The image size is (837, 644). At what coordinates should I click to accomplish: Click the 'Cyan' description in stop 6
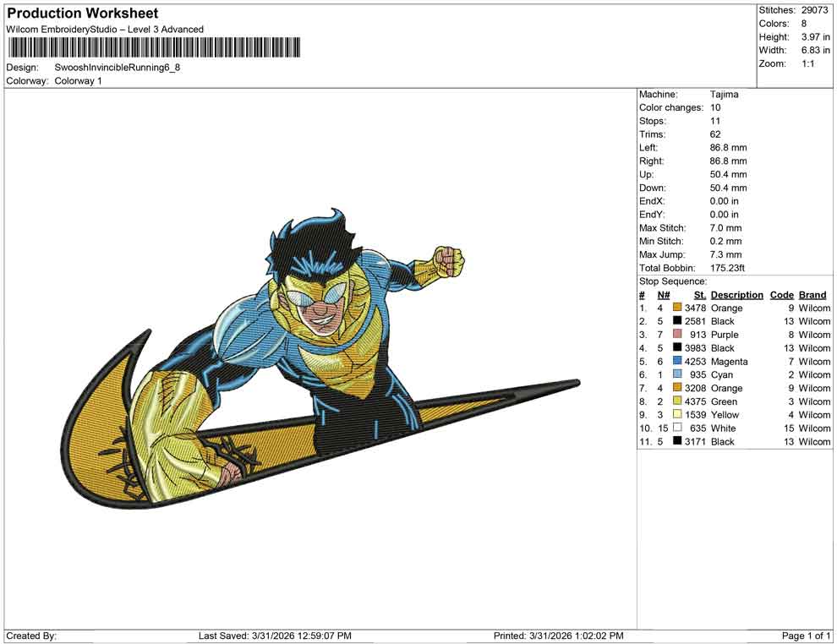point(722,374)
